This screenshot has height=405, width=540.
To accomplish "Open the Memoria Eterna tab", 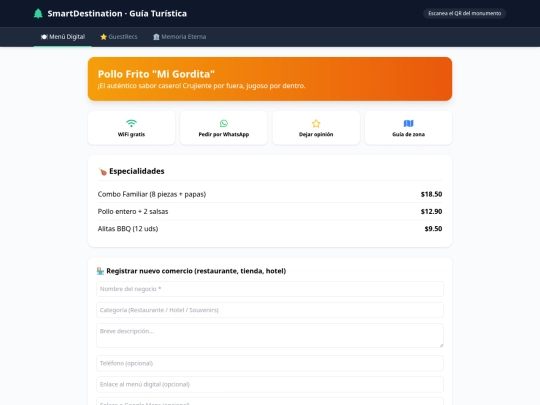I will pyautogui.click(x=179, y=37).
